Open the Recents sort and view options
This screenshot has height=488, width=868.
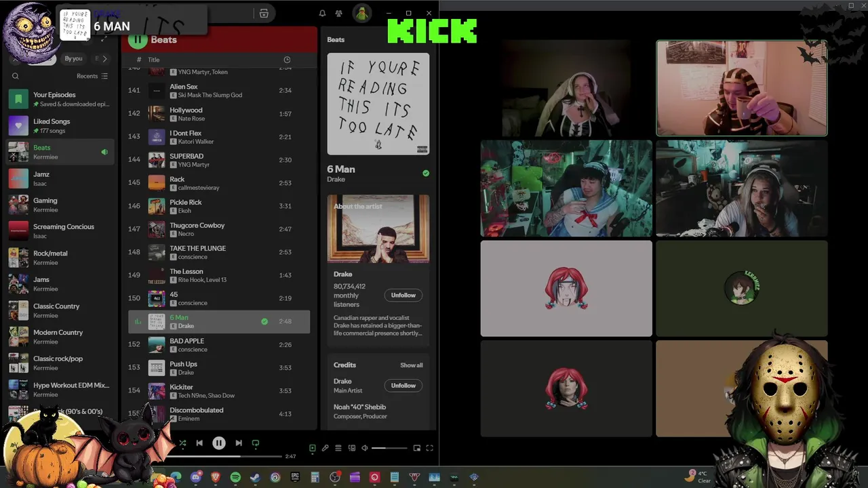[92, 76]
